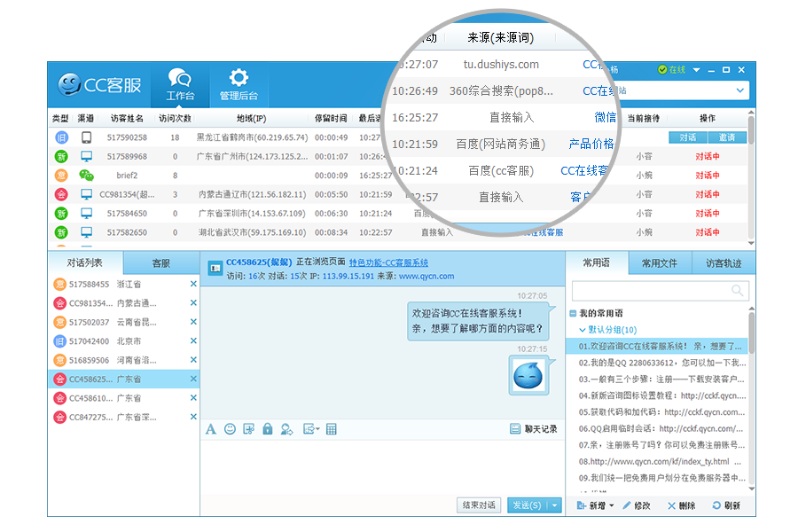The width and height of the screenshot is (798, 532).
Task: Open the 工作台 workbench tab
Action: (x=180, y=84)
